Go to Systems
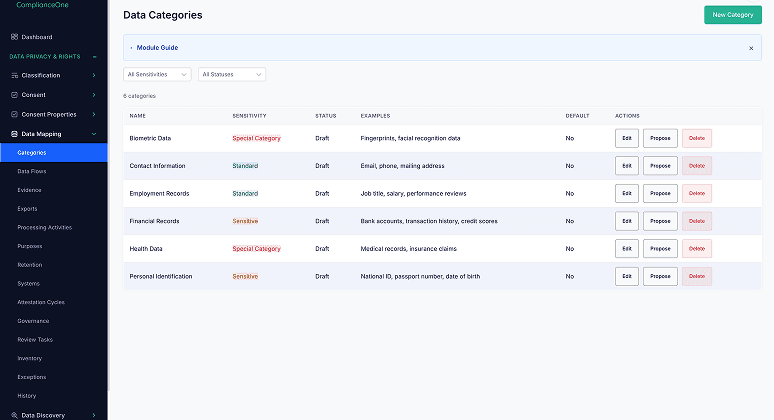The height and width of the screenshot is (420, 774). 28,284
